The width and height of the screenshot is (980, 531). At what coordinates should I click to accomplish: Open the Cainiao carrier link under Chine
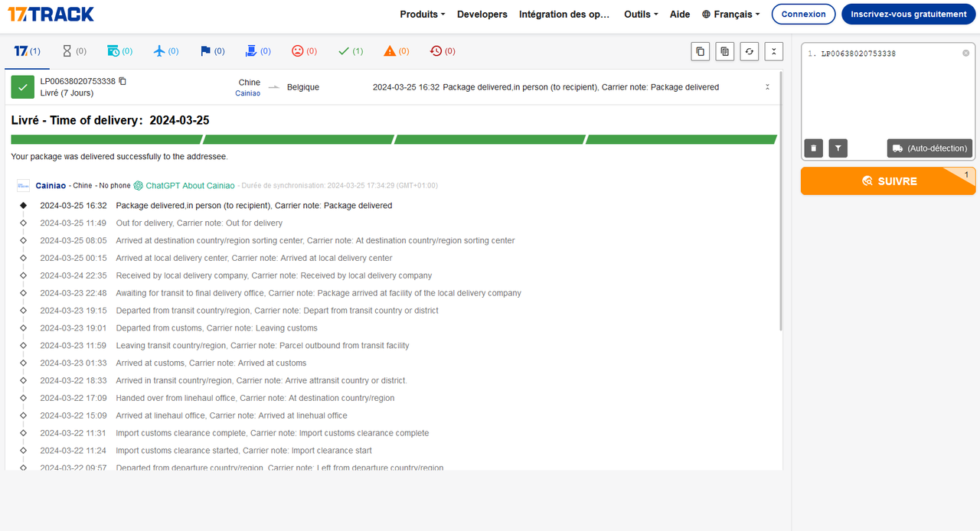coord(247,93)
